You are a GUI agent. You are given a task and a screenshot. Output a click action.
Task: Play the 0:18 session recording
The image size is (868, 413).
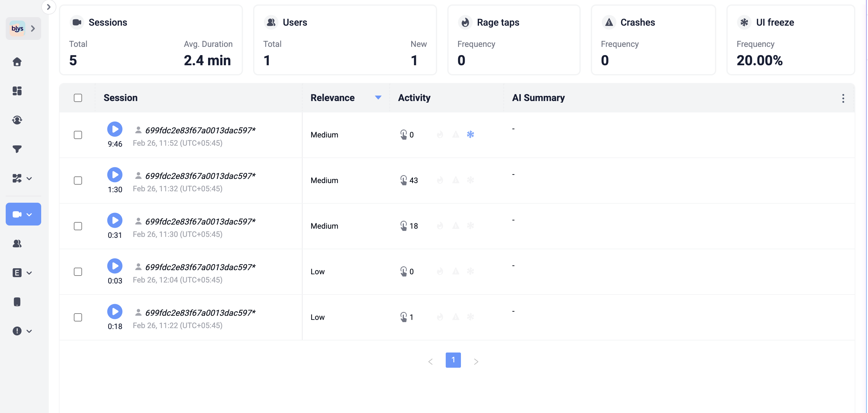[x=115, y=312]
